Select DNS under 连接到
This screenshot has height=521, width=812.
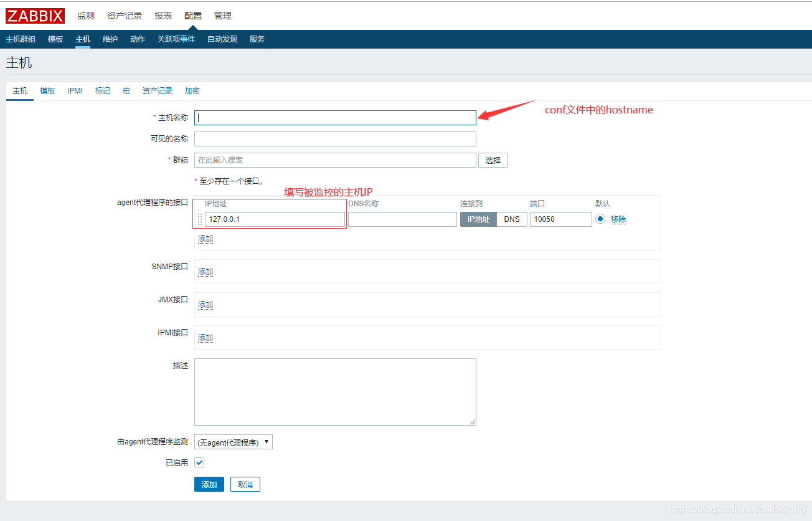click(512, 219)
